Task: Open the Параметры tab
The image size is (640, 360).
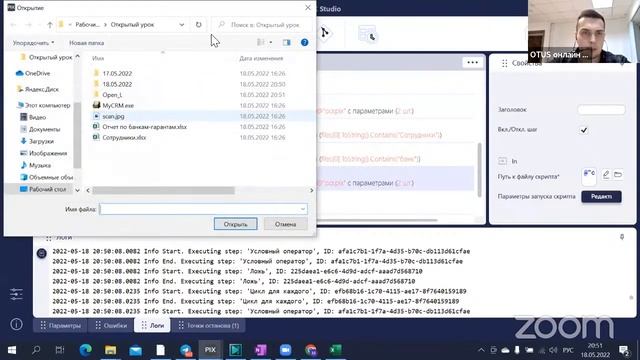Action: tap(60, 326)
